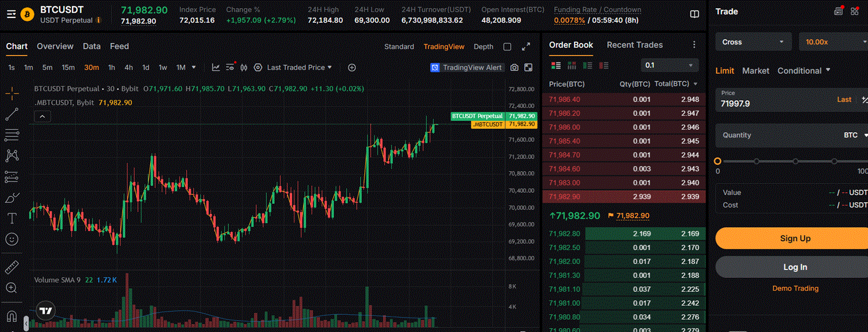Open the calculator icon in Trade header

(838, 11)
